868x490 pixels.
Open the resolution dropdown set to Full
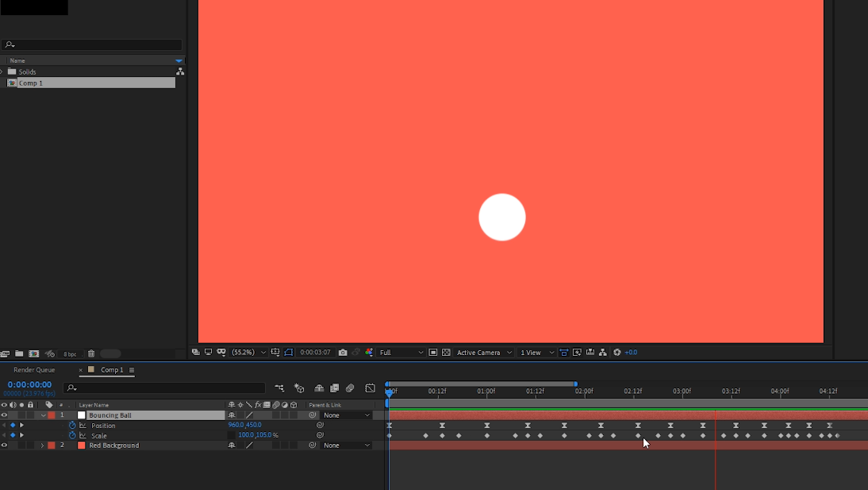pos(401,352)
